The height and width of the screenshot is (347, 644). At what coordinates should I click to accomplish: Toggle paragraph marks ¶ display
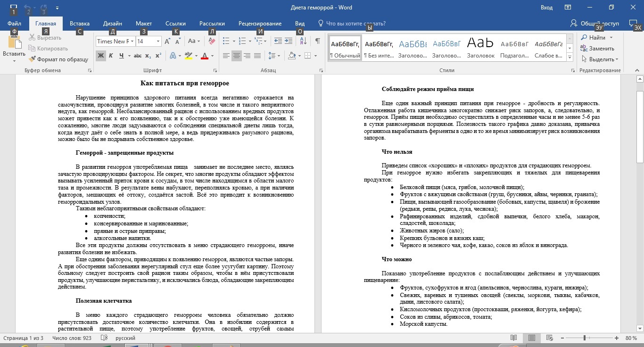tap(318, 41)
